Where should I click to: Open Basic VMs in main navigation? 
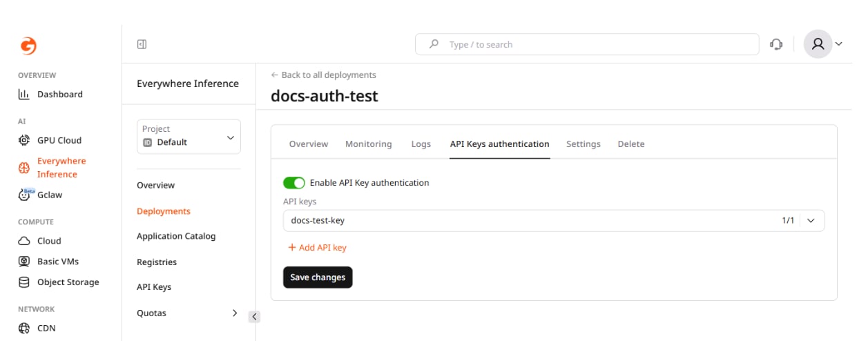pyautogui.click(x=58, y=262)
